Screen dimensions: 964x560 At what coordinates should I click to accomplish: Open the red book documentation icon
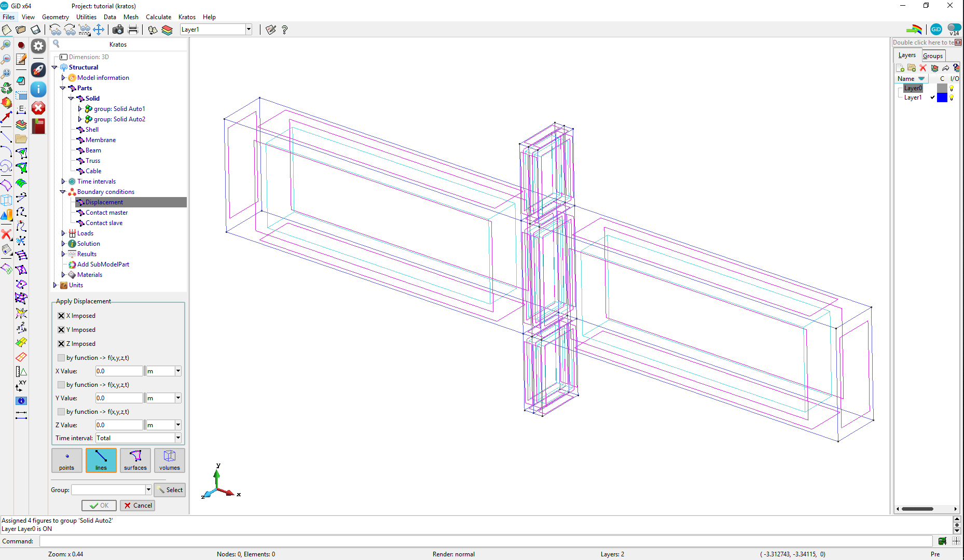click(x=38, y=126)
